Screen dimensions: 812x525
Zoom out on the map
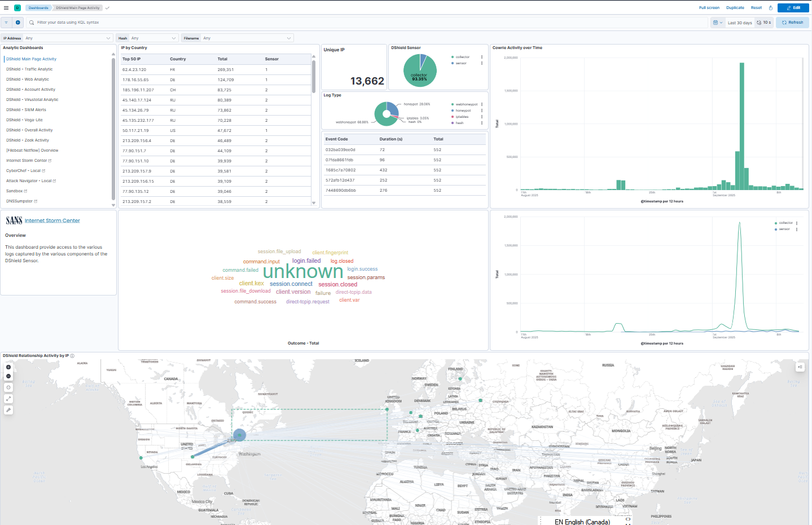(x=8, y=376)
